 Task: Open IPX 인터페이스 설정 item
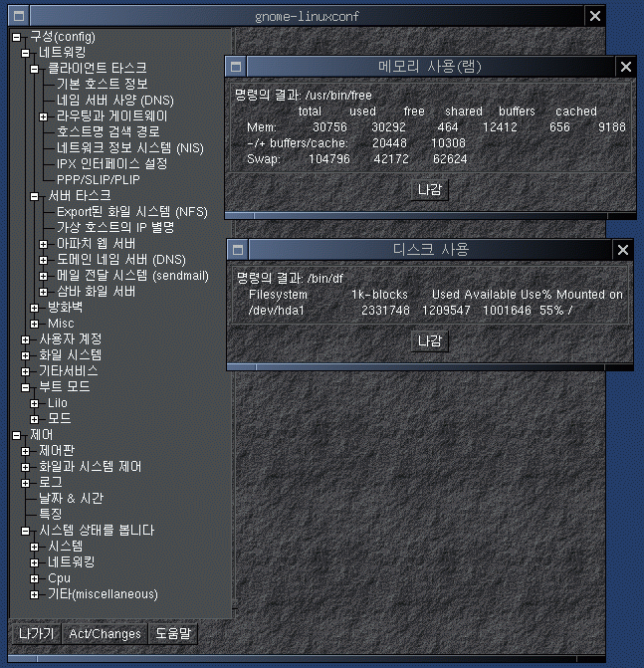112,163
